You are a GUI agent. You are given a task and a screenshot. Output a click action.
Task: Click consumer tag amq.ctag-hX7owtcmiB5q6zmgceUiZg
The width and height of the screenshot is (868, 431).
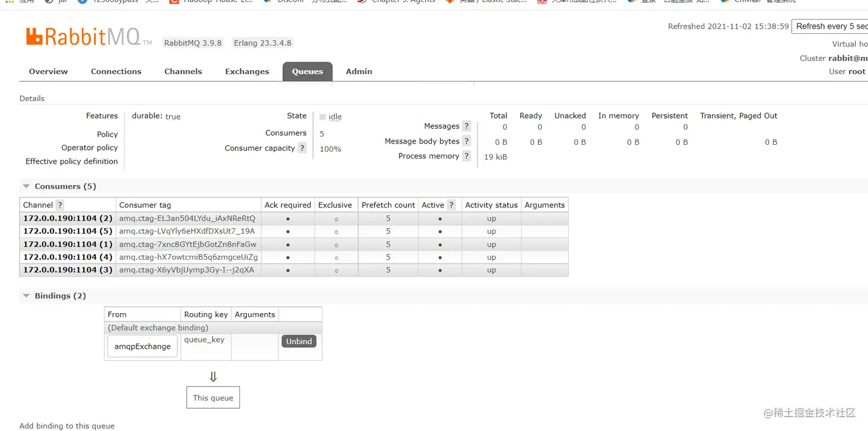[188, 257]
